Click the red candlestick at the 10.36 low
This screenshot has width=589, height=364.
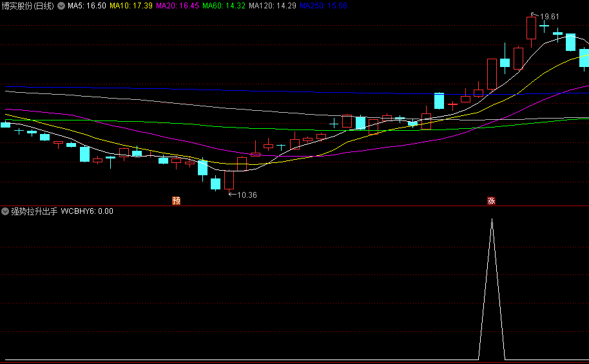229,180
